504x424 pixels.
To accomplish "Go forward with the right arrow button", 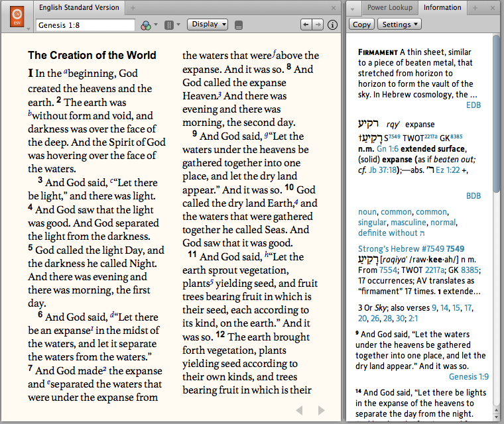I will [x=318, y=25].
